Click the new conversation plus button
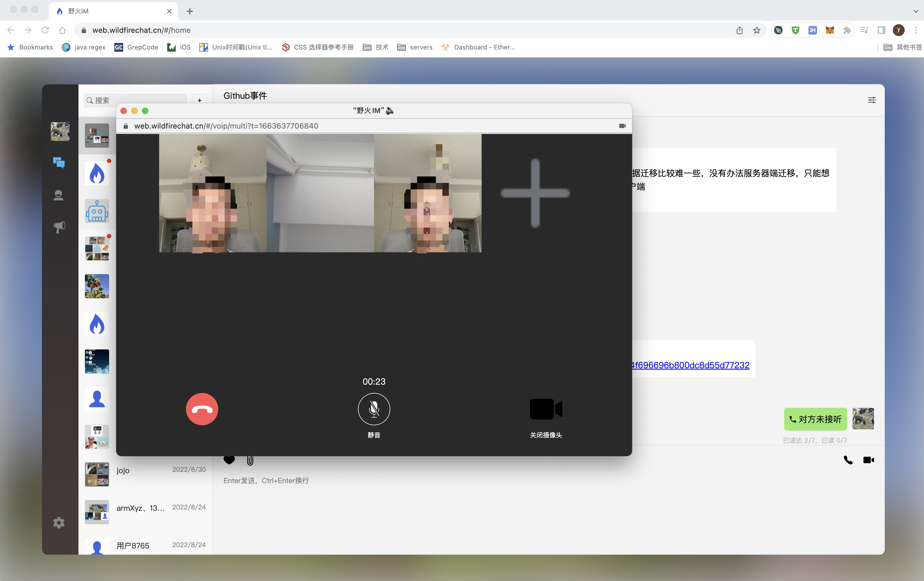 click(199, 100)
